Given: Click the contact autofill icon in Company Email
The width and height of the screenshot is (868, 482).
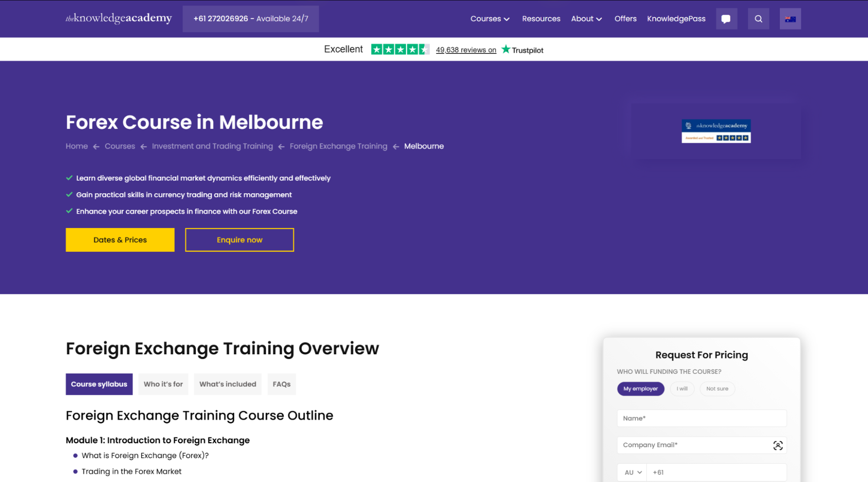Looking at the screenshot, I should (x=778, y=446).
